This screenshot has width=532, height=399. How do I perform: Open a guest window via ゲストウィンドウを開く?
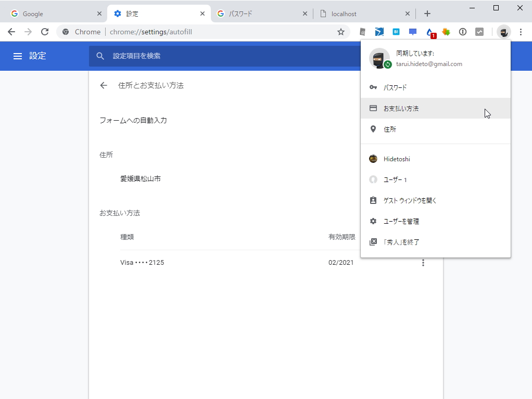pos(409,200)
